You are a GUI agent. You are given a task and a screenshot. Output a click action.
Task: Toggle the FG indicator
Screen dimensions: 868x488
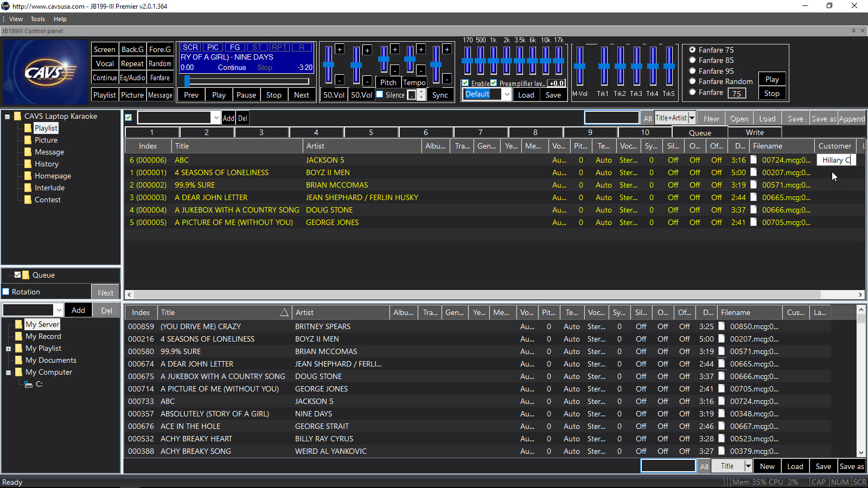click(235, 47)
